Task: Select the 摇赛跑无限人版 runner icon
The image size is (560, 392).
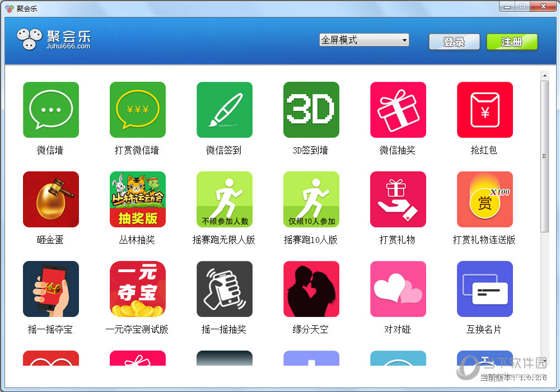Action: tap(225, 199)
